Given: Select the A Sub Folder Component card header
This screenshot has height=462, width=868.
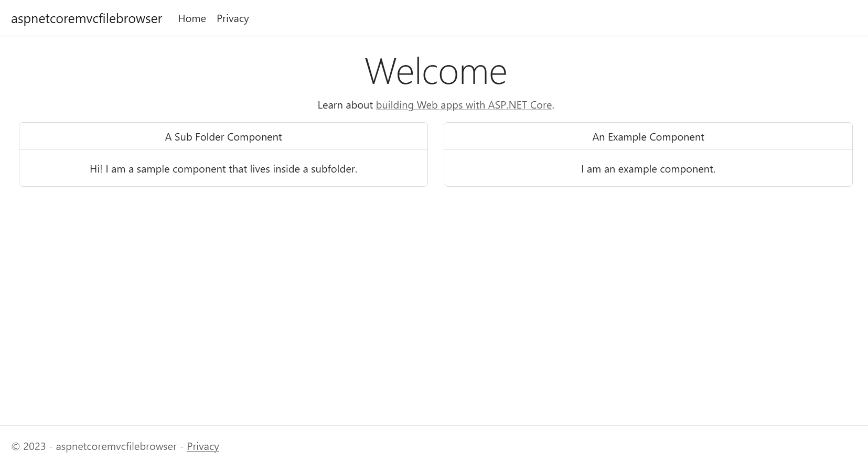Looking at the screenshot, I should click(x=223, y=136).
